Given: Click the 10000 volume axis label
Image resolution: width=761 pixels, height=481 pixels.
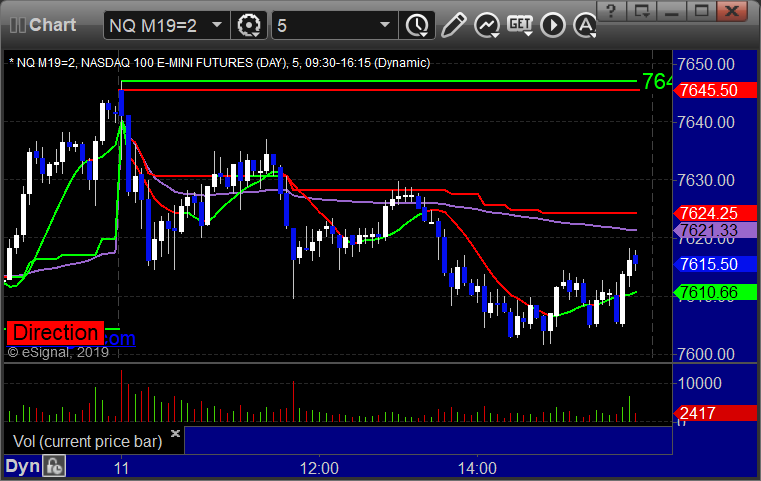Looking at the screenshot, I should 699,383.
